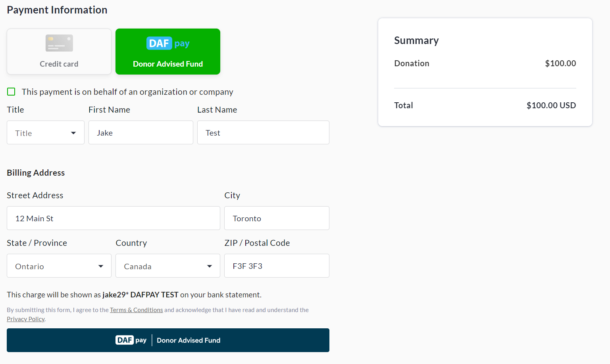Select the Credit card payment tab
Viewport: 610px width, 364px height.
click(59, 52)
